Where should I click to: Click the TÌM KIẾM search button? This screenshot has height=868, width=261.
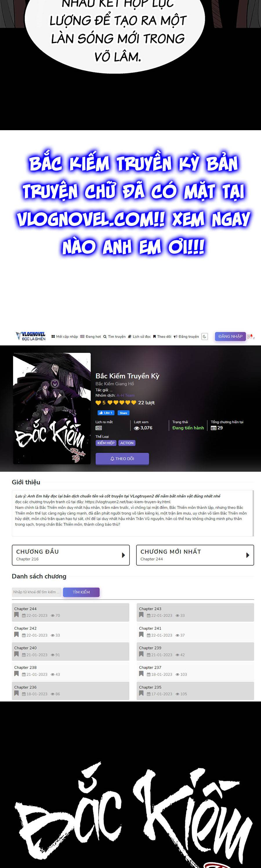(81, 592)
